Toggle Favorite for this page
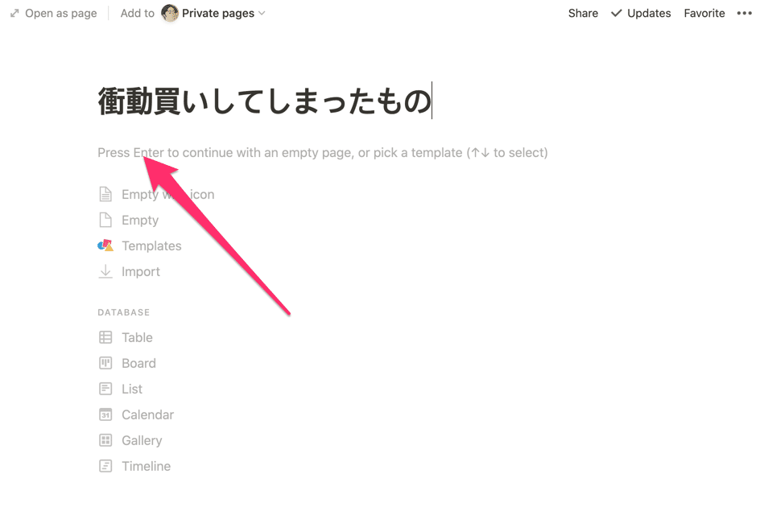Image resolution: width=760 pixels, height=532 pixels. [x=704, y=13]
